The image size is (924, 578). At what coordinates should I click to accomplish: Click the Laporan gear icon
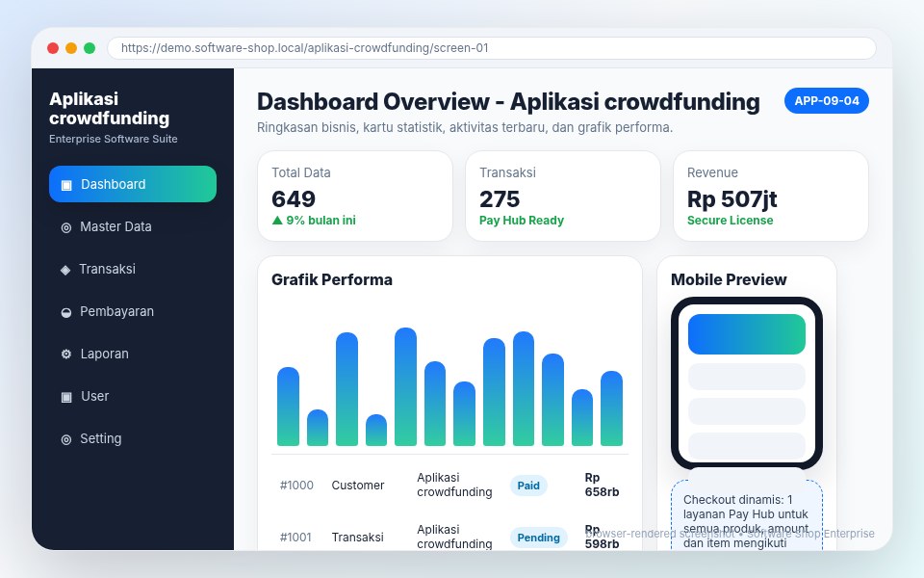pos(66,354)
